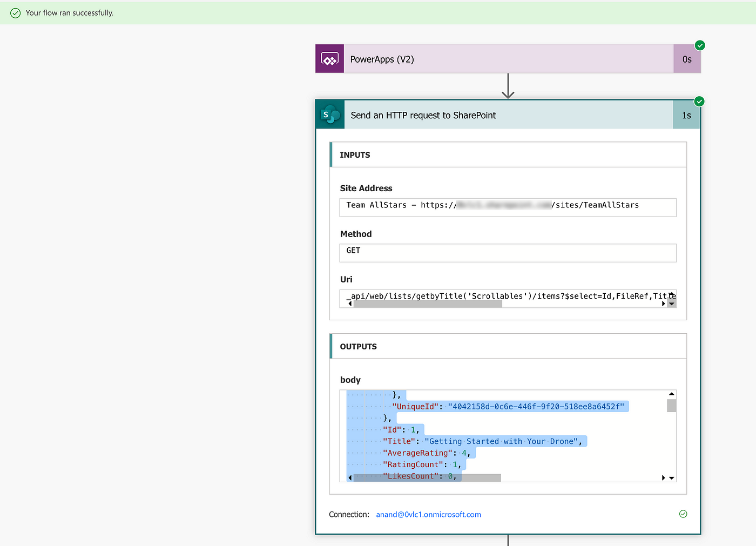Click the "Title" Getting Started with Your Drone line

point(483,441)
